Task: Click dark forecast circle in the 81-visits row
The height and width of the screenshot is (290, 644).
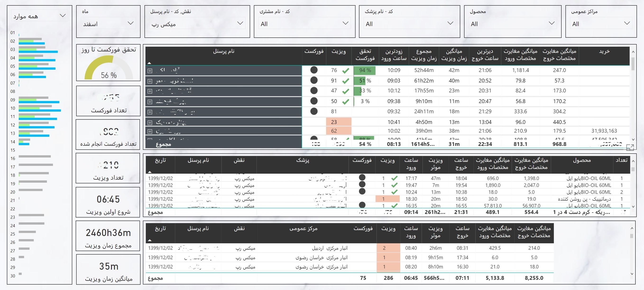Action: [x=314, y=111]
